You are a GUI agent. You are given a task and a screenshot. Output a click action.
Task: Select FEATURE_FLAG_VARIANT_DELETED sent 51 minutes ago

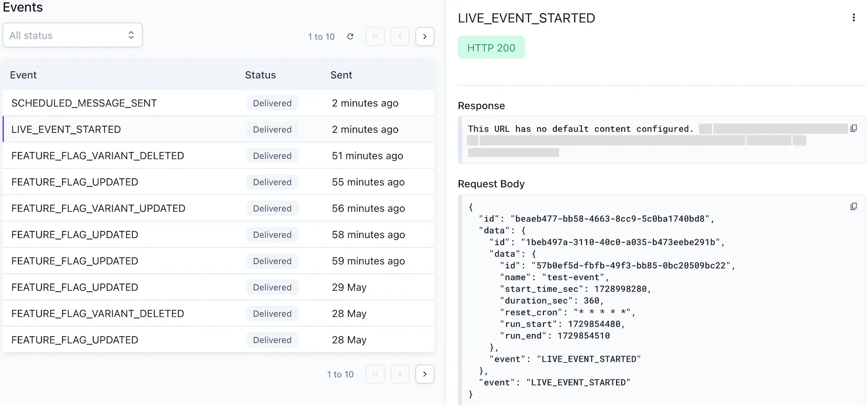[x=218, y=156]
